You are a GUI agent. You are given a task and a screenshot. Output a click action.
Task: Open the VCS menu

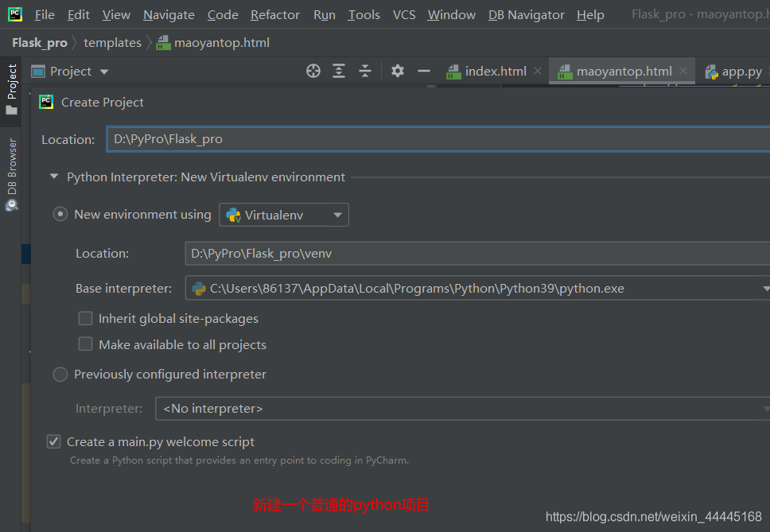[x=404, y=15]
